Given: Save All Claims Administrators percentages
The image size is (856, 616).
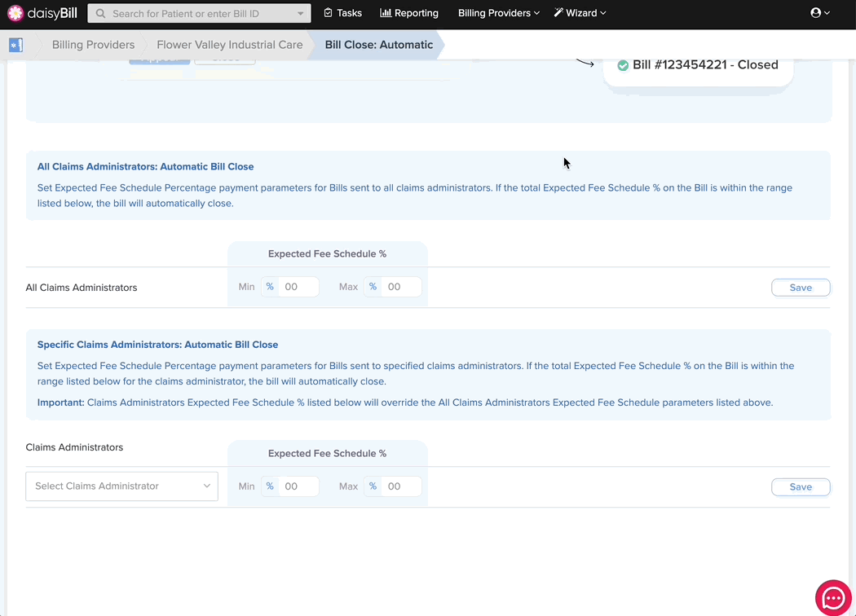Looking at the screenshot, I should 801,288.
